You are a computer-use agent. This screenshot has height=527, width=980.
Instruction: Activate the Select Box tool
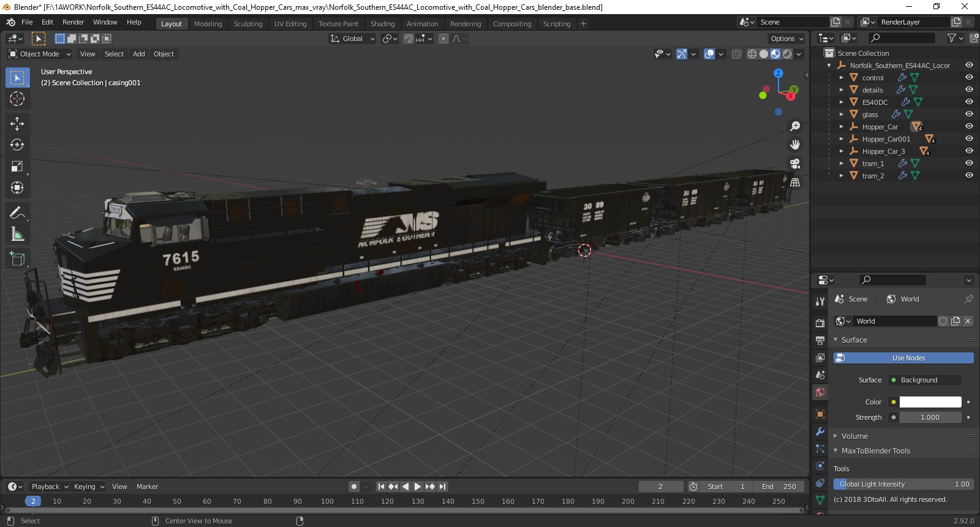(17, 78)
